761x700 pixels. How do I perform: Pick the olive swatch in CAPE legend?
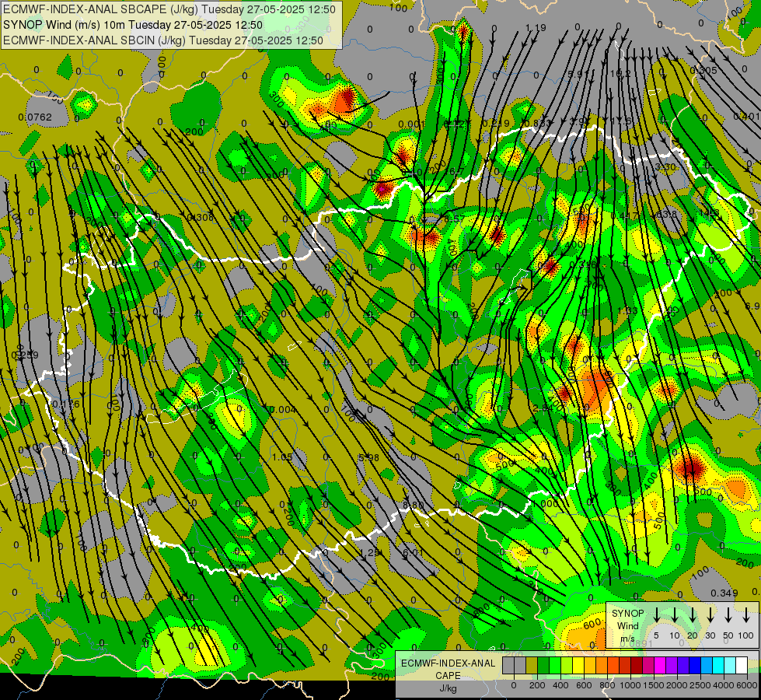532,665
